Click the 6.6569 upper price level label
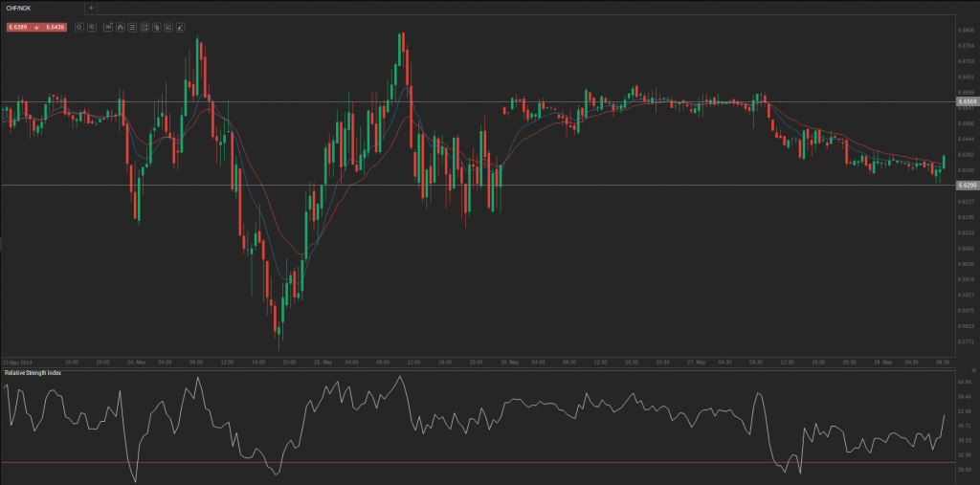Viewport: 980px width, 485px height. [x=966, y=100]
